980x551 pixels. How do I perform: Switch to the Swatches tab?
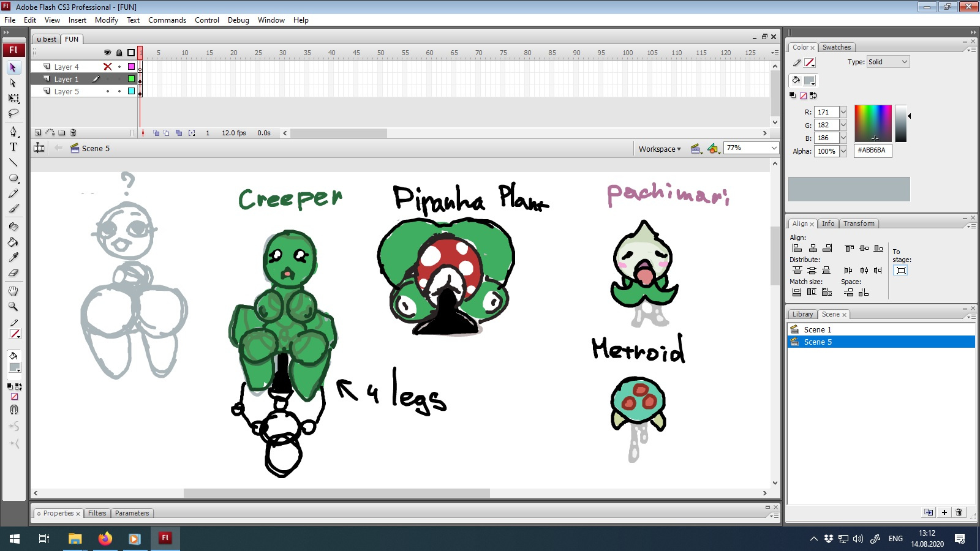point(837,47)
